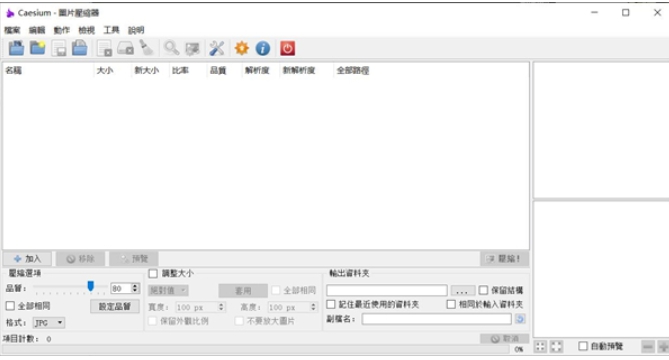Open the 說明 menu
Viewport: 669px width, 360px height.
[136, 30]
